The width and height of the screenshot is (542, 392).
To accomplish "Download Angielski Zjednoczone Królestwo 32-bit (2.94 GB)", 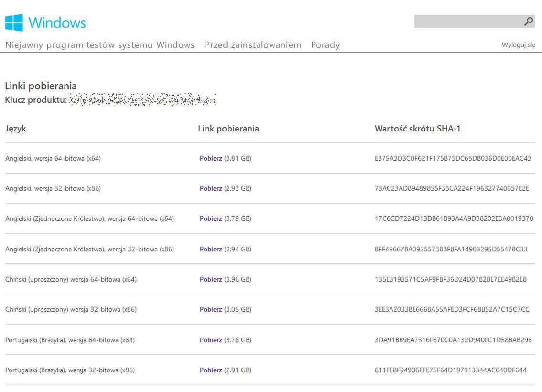I will (211, 249).
